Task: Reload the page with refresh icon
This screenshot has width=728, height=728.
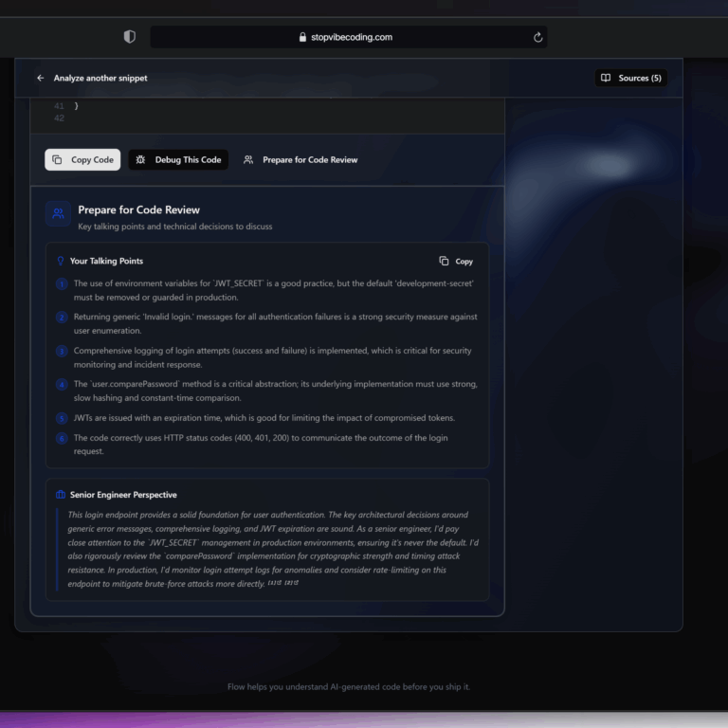Action: 537,37
